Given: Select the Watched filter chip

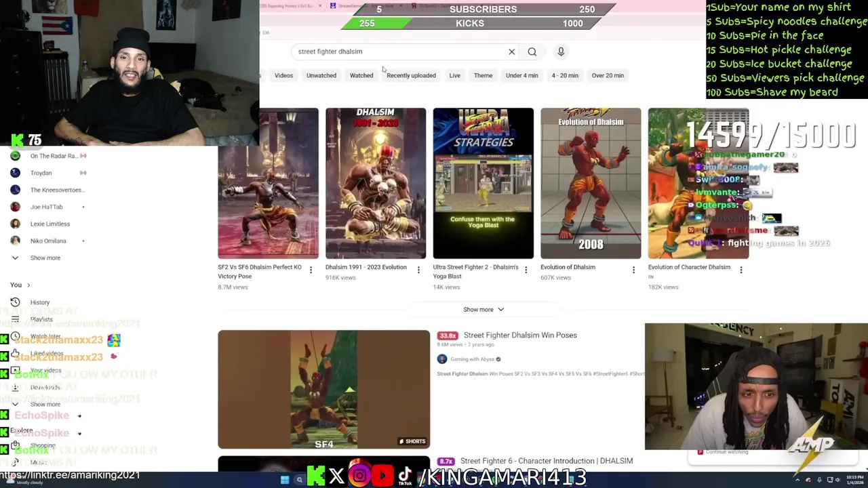Looking at the screenshot, I should [x=361, y=75].
